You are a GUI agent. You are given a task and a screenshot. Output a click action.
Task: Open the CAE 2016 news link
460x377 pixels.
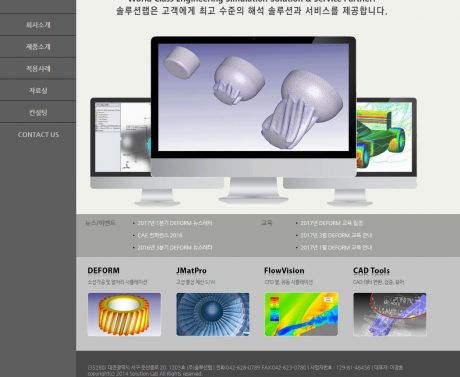tap(160, 235)
